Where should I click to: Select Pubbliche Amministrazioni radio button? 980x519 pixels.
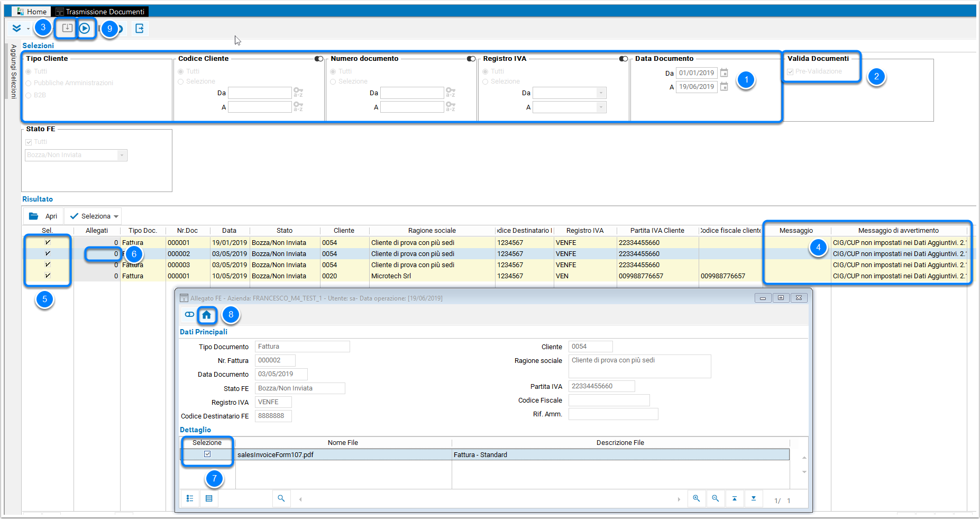[x=29, y=83]
